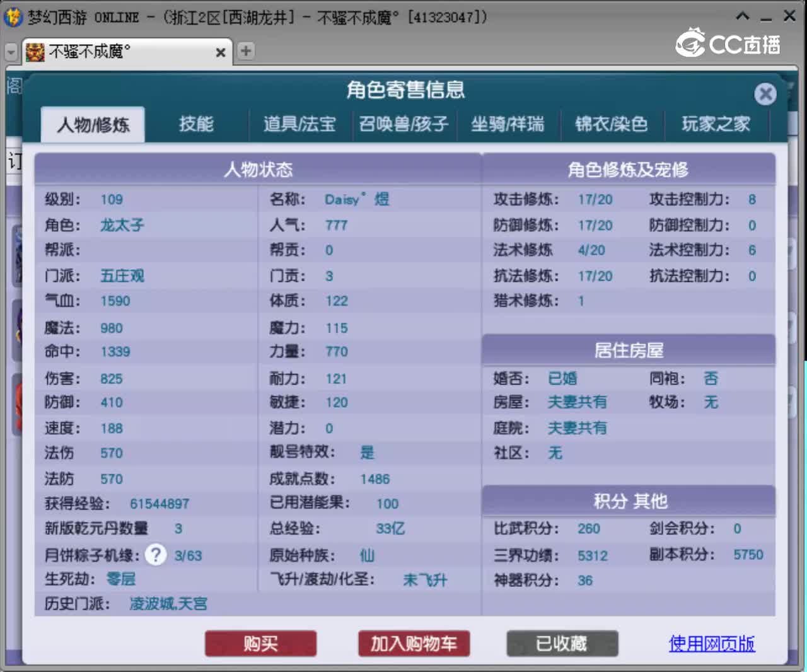Close the 角色寄售信息 dialog
Image resolution: width=807 pixels, height=672 pixels.
(x=765, y=94)
